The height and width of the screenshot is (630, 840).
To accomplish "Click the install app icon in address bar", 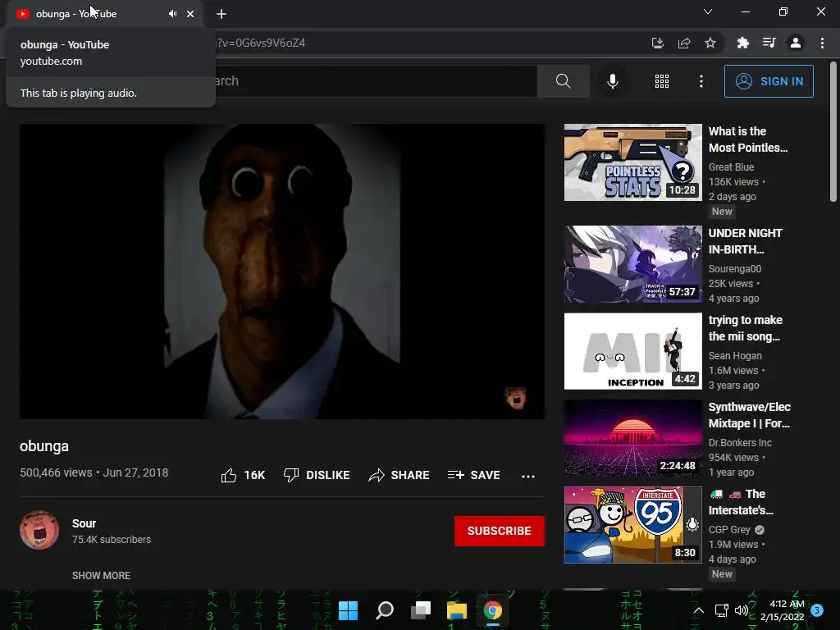I will tap(658, 43).
